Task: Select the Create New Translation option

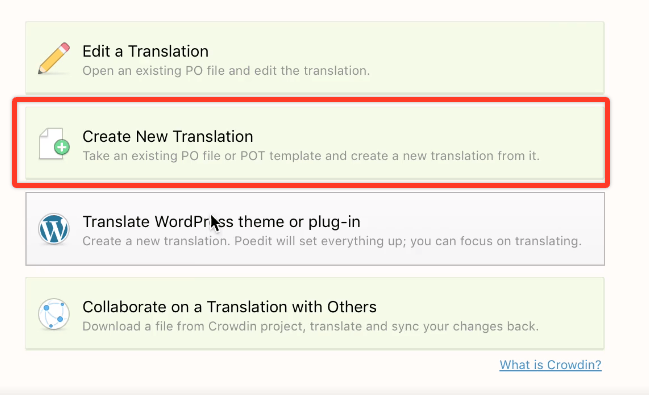Action: (x=315, y=143)
